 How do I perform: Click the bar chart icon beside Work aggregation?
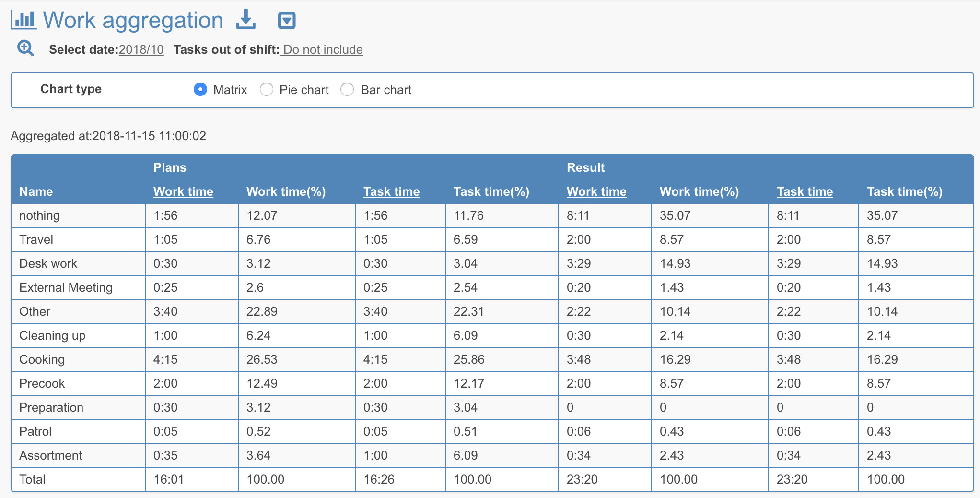click(23, 20)
